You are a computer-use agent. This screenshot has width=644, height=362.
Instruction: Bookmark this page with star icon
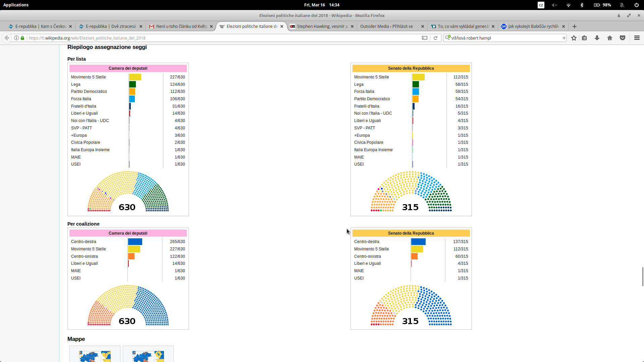pos(574,38)
